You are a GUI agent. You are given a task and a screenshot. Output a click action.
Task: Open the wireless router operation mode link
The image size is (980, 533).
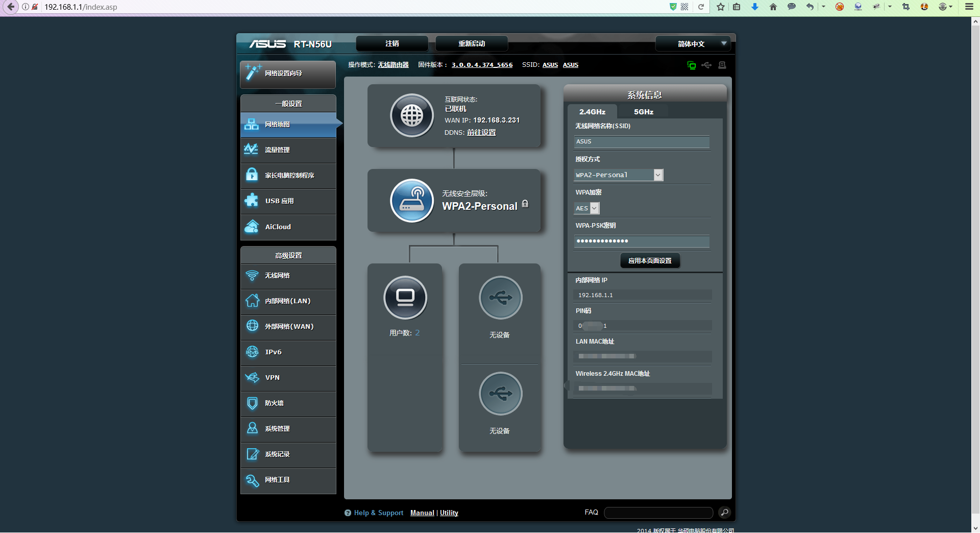click(393, 65)
